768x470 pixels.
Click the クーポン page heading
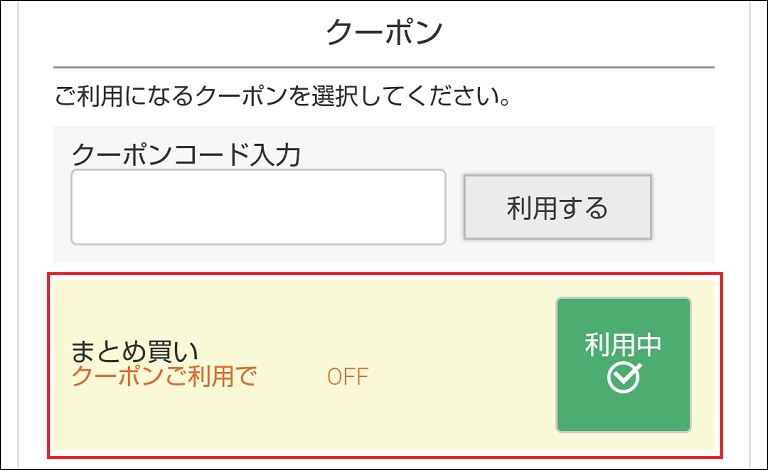click(384, 31)
